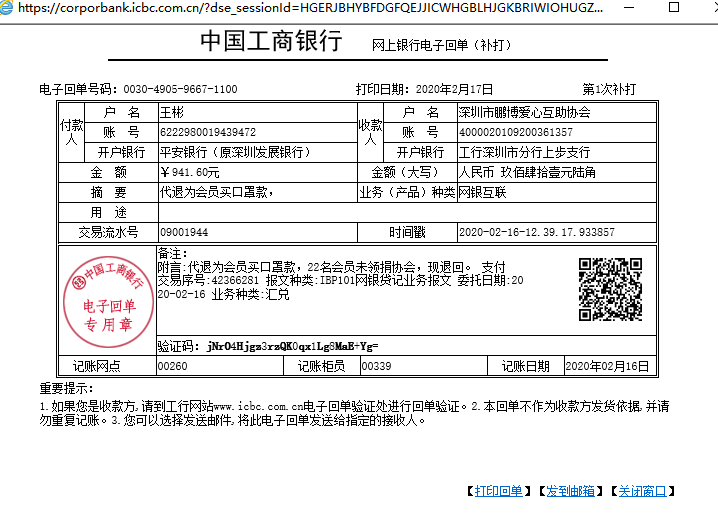Click the Internet Explorer icon in title bar
This screenshot has height=519, width=718.
pos(6,6)
